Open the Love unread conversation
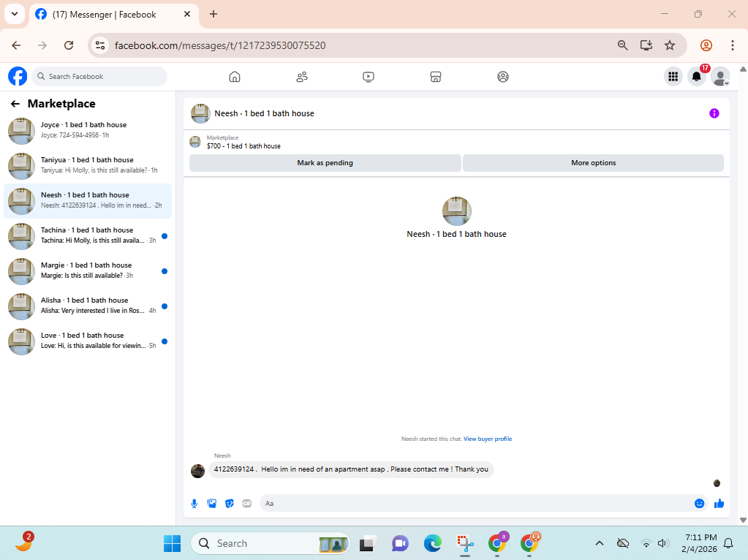 (88, 341)
